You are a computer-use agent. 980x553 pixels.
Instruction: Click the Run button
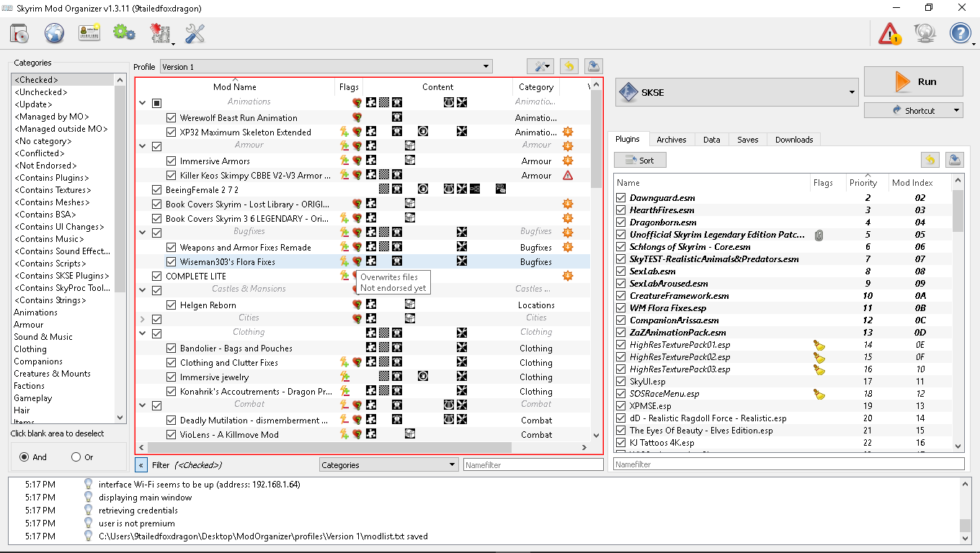coord(914,81)
